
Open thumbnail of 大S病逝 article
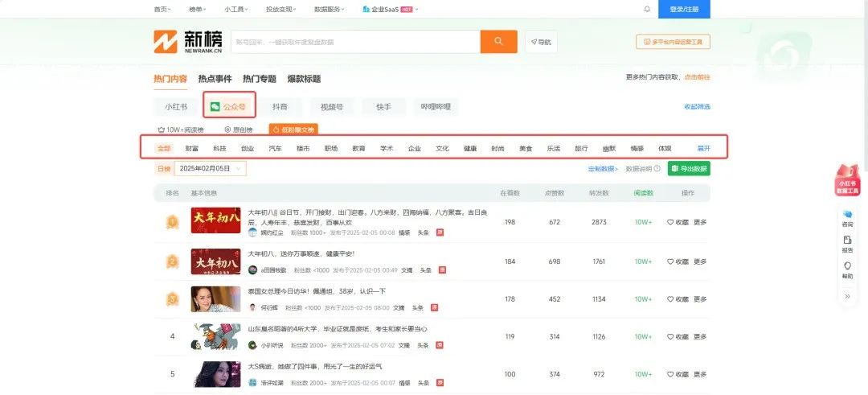[x=216, y=375]
